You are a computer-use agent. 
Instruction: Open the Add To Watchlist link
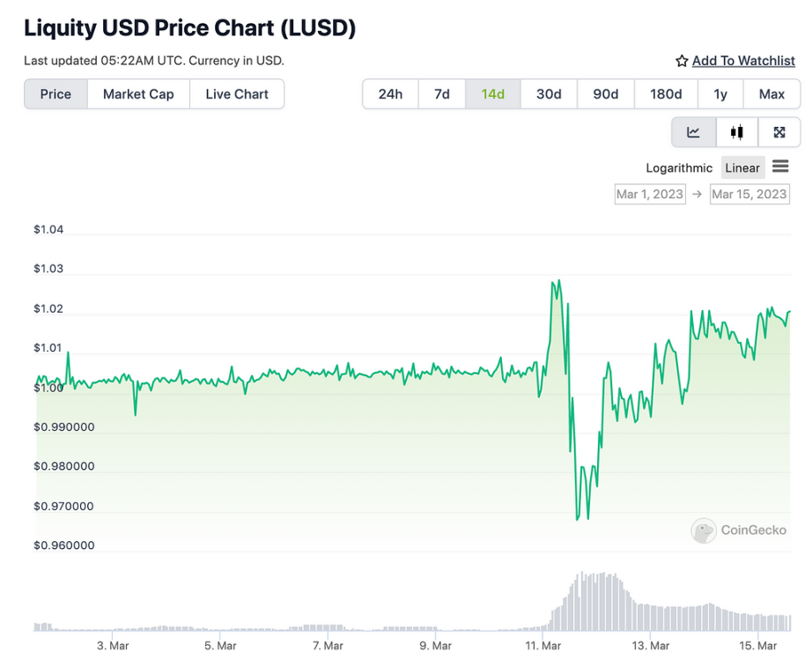743,61
